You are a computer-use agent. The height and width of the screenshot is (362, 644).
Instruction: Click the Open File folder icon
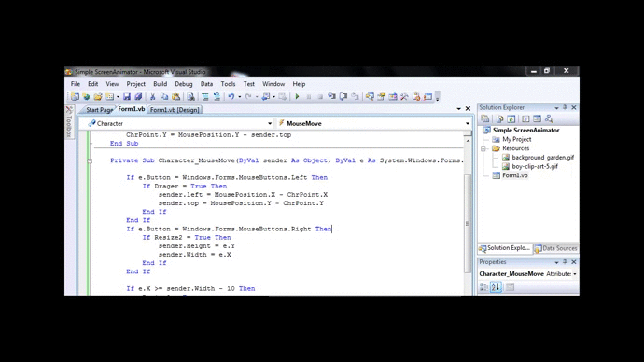click(x=98, y=96)
